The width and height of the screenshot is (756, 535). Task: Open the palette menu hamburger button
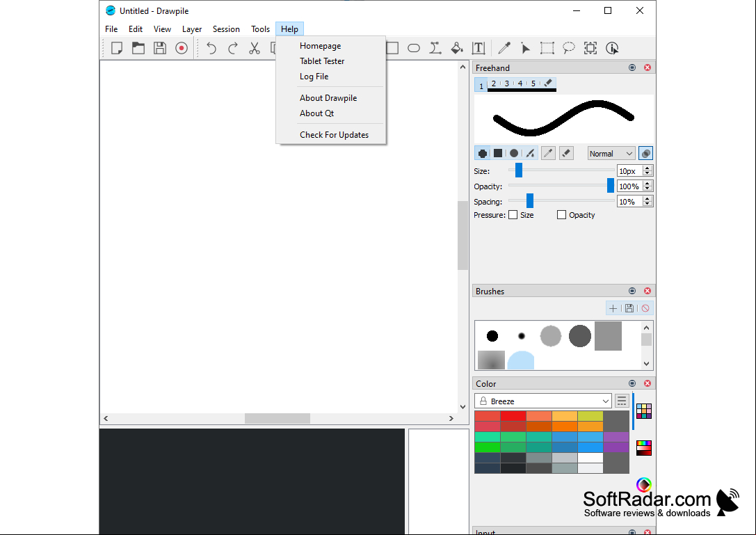click(x=622, y=401)
